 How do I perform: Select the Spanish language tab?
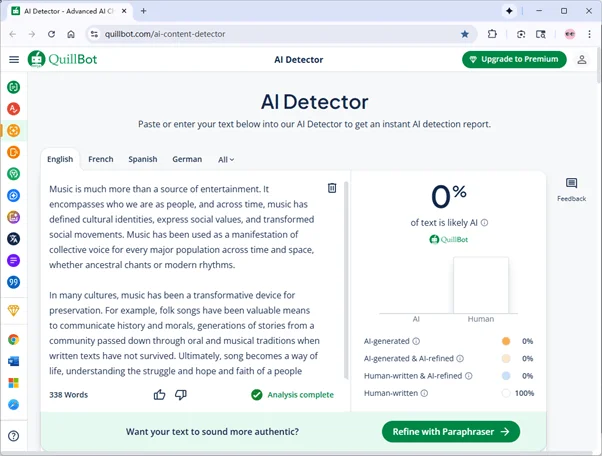pyautogui.click(x=142, y=159)
